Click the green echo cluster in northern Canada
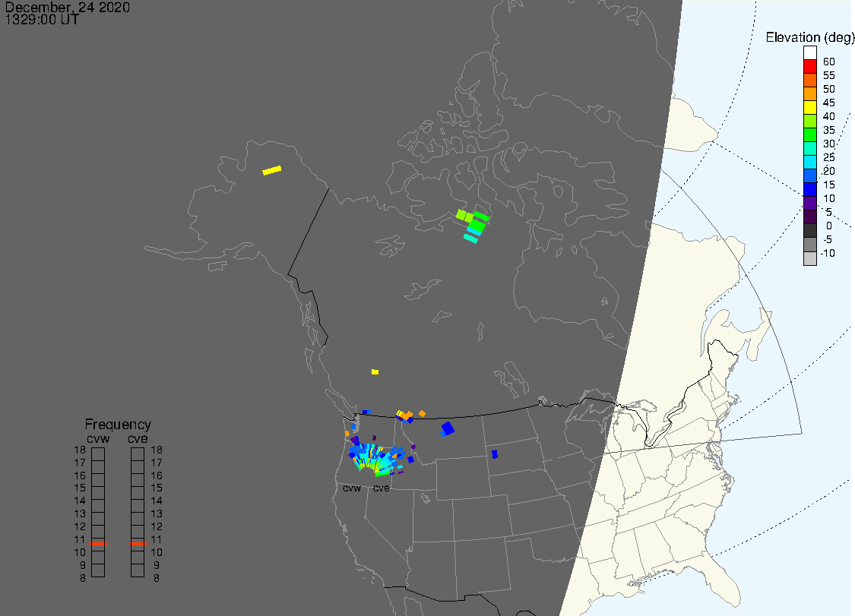The height and width of the screenshot is (616, 855). [x=473, y=225]
